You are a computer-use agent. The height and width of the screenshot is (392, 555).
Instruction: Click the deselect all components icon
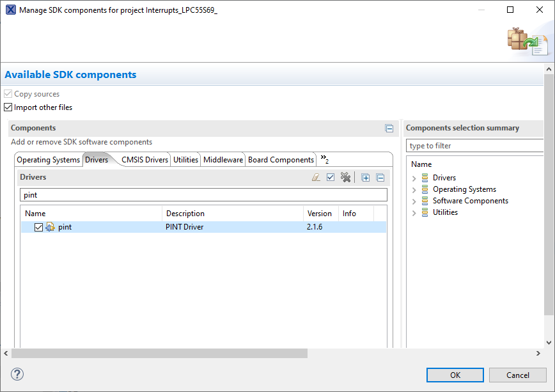click(x=345, y=178)
